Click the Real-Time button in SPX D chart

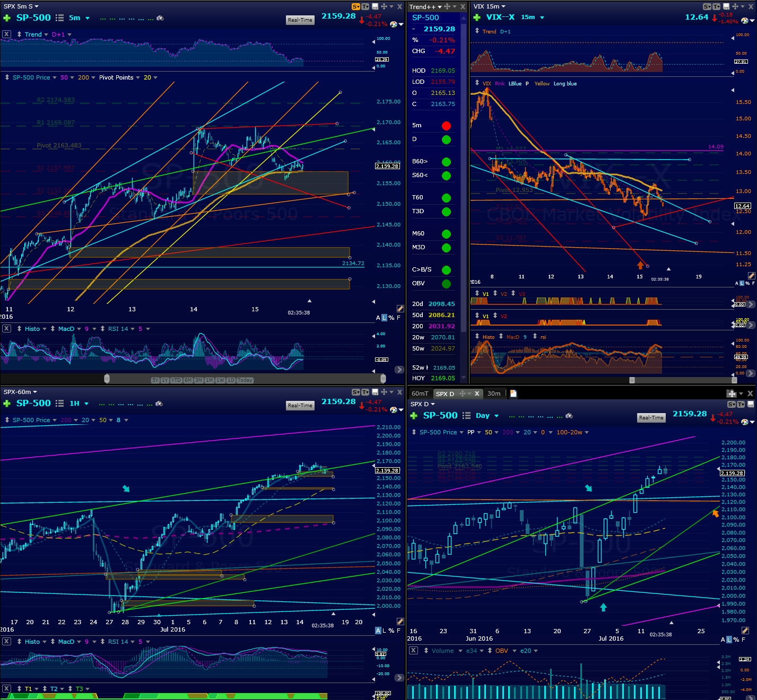[x=651, y=418]
